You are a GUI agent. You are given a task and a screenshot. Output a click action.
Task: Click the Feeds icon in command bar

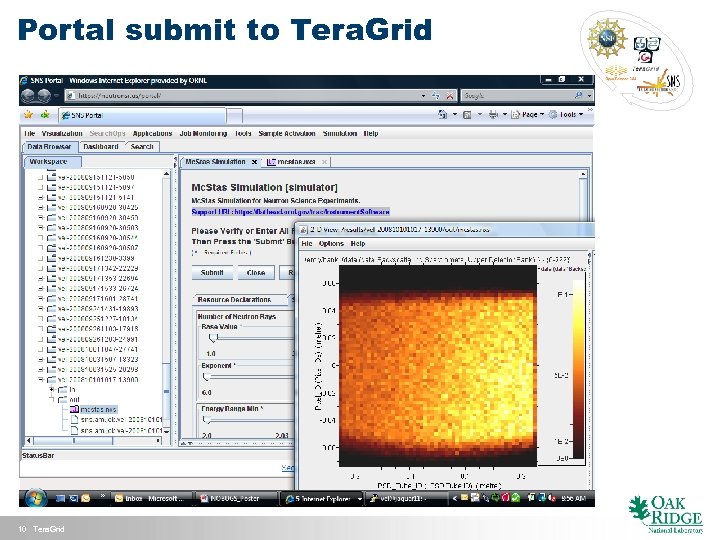coord(467,114)
